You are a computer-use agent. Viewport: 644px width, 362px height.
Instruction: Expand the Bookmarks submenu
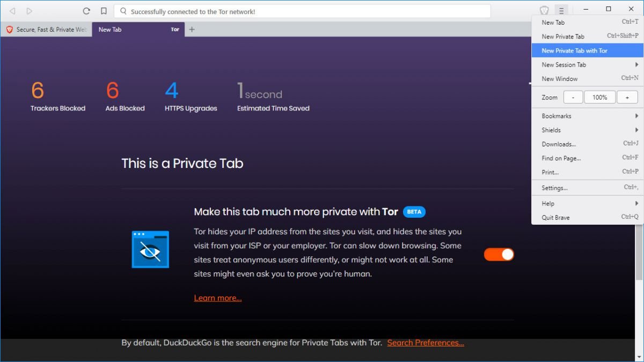pos(588,116)
